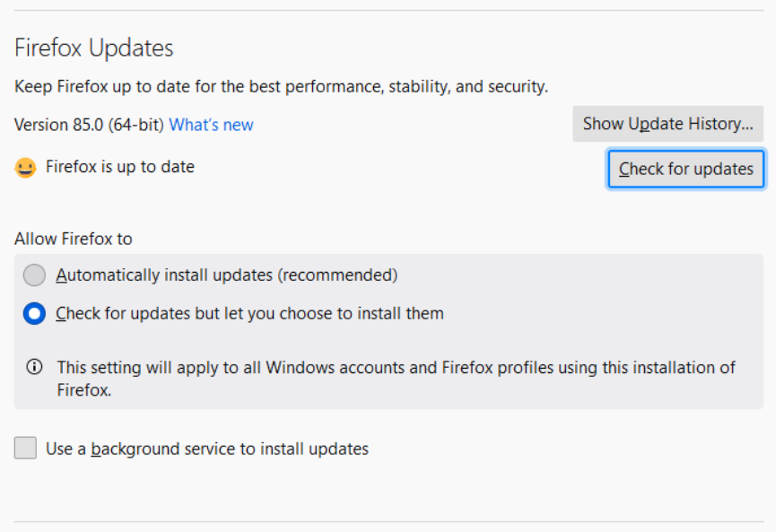Click the Show Update History button
Image resolution: width=776 pixels, height=532 pixels.
pos(667,124)
